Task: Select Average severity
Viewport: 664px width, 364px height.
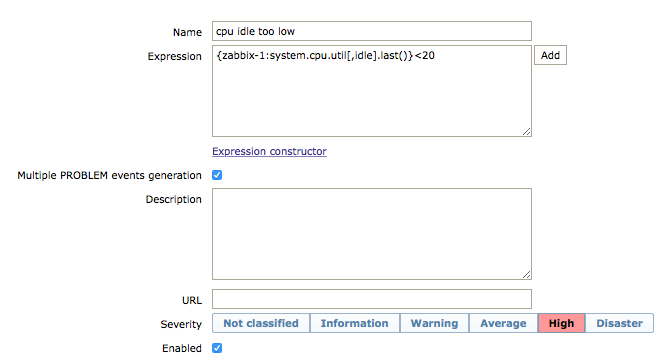Action: (x=503, y=323)
